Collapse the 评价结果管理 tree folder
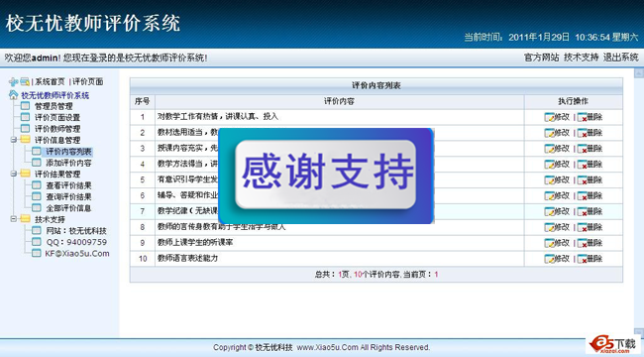This screenshot has width=644, height=357. pos(14,174)
